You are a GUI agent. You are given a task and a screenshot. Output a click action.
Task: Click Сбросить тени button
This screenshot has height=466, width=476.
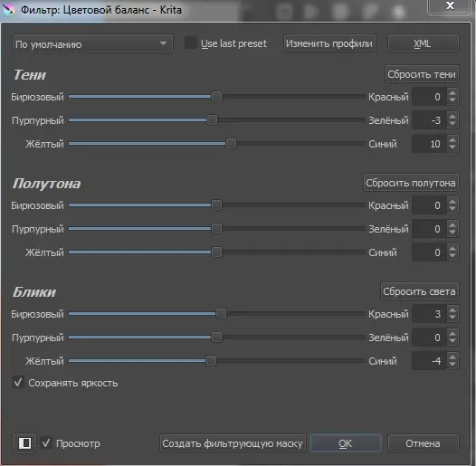click(x=422, y=74)
